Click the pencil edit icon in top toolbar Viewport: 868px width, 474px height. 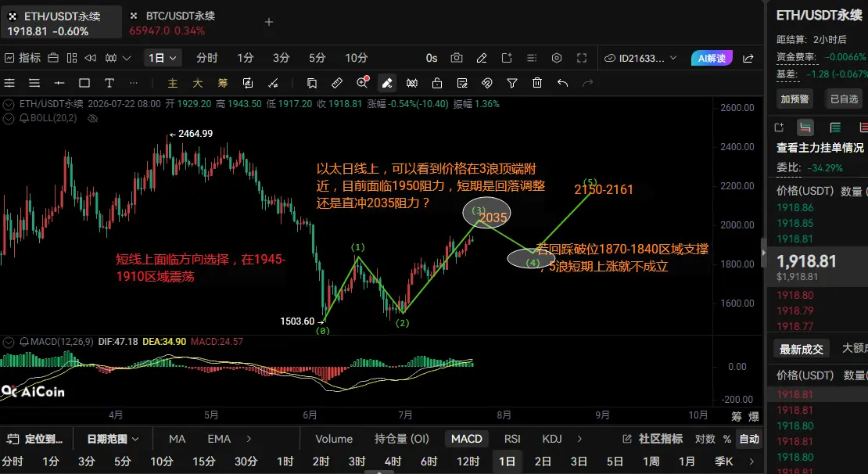click(x=482, y=58)
